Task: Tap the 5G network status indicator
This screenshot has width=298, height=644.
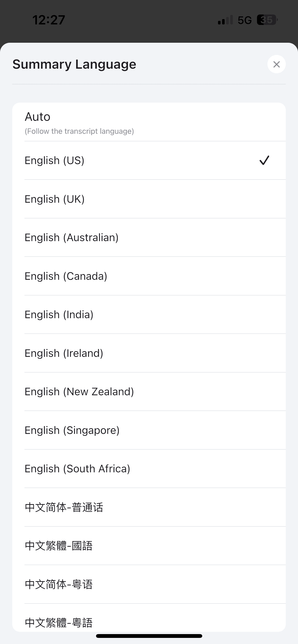Action: [x=245, y=20]
